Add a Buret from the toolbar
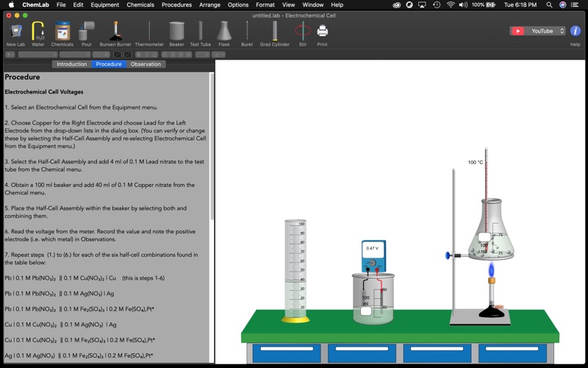588x368 pixels. pos(247,34)
